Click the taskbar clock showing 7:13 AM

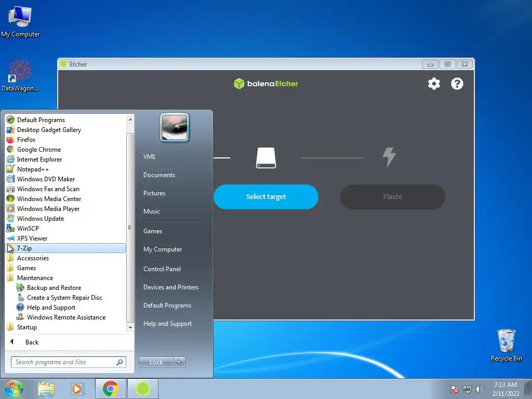tap(506, 389)
